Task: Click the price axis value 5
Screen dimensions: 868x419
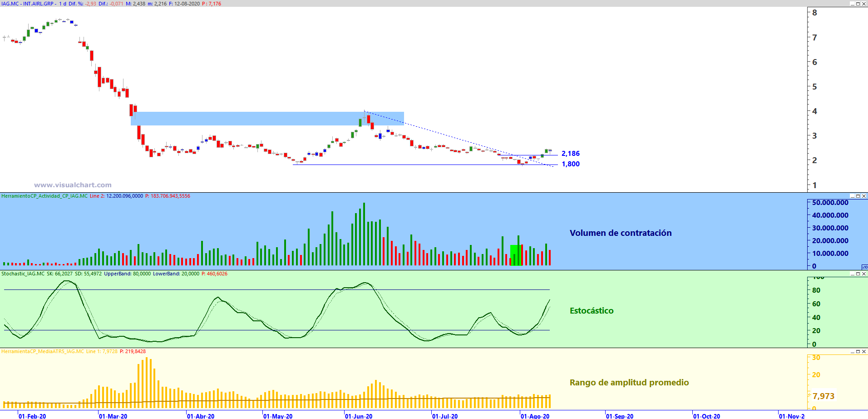Action: click(815, 87)
